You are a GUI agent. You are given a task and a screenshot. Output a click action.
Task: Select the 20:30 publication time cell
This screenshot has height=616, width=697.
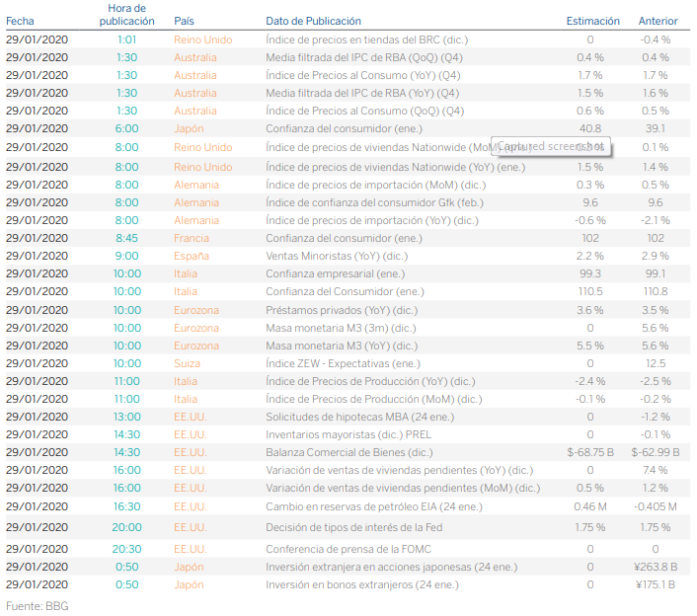tap(126, 548)
